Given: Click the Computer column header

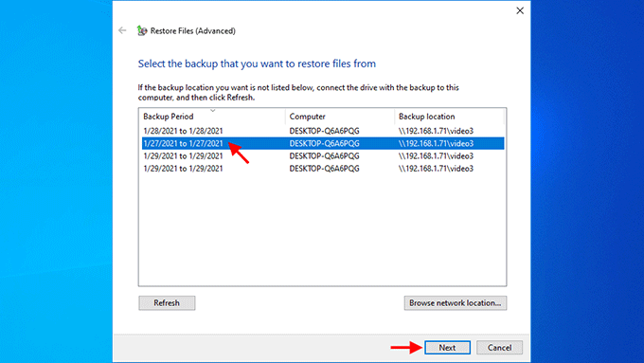Looking at the screenshot, I should point(340,117).
